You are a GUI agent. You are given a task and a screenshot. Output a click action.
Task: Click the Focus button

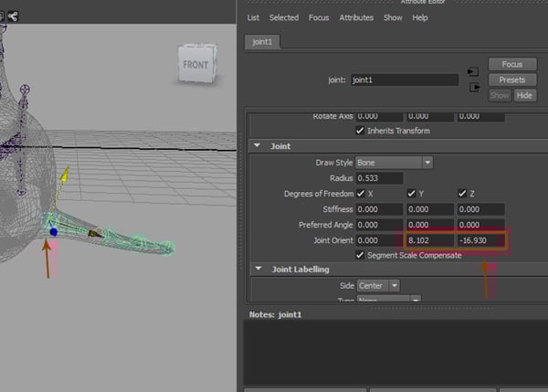[x=512, y=64]
